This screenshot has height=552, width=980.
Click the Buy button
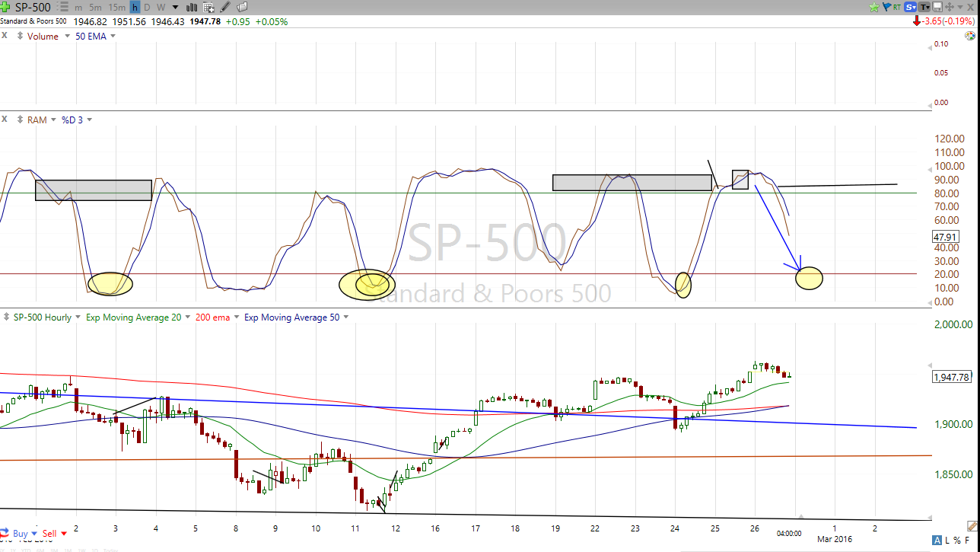pos(20,534)
